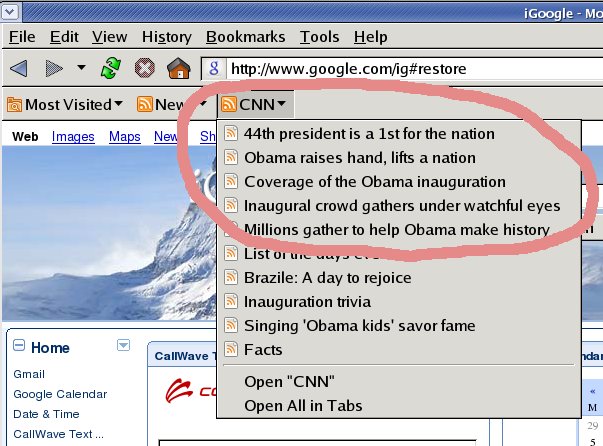Image resolution: width=603 pixels, height=446 pixels.
Task: Click the Maps link on Google bar
Action: click(x=125, y=136)
